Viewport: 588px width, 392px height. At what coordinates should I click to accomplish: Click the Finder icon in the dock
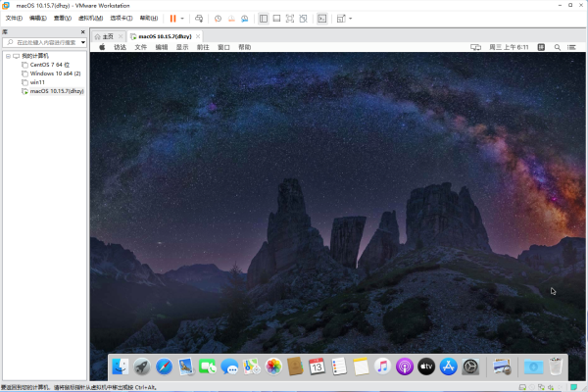pos(120,367)
